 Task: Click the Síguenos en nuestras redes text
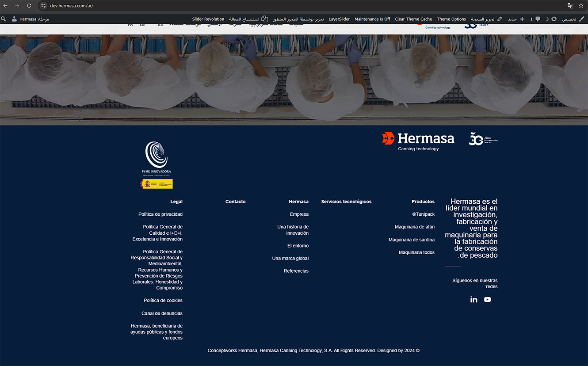pos(475,283)
